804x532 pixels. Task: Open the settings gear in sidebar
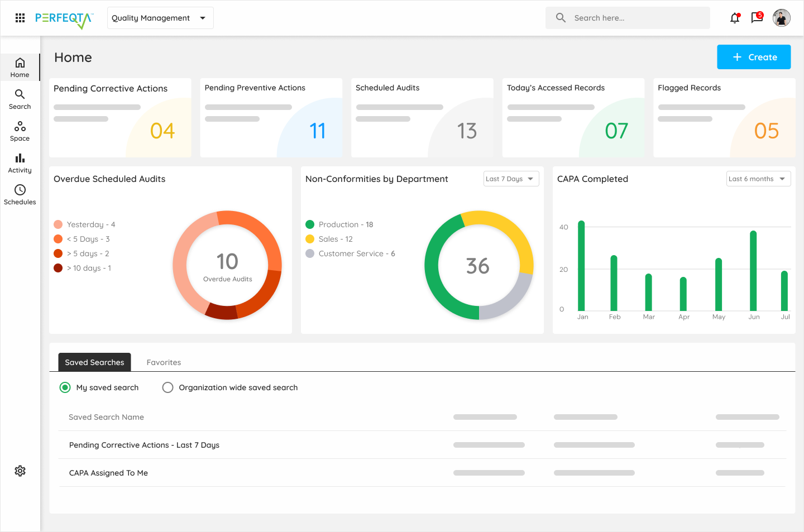point(20,471)
